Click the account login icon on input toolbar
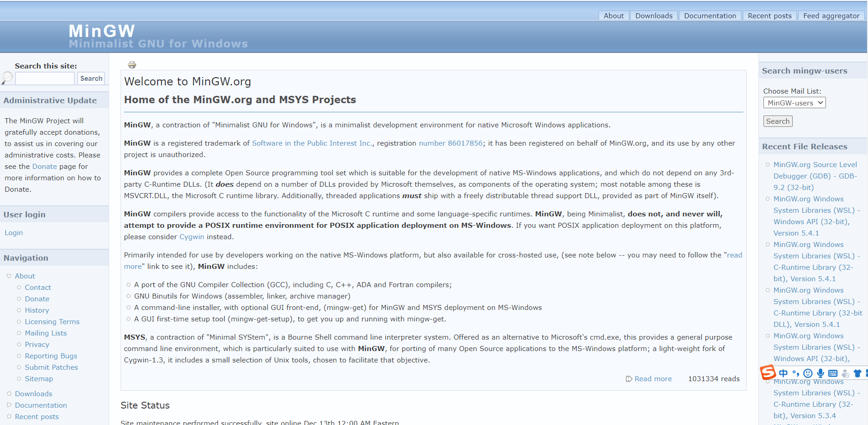This screenshot has width=868, height=425. pos(845,373)
